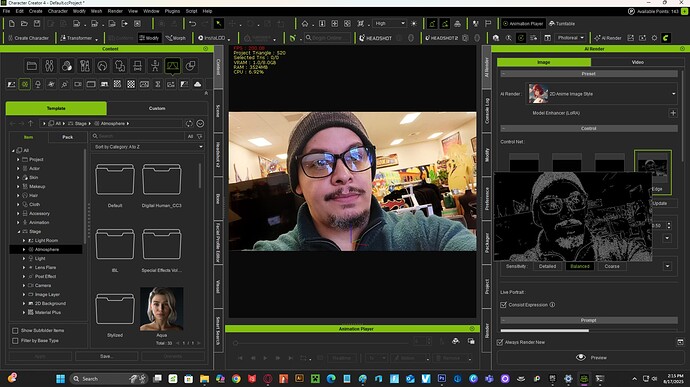This screenshot has width=690, height=387.
Task: Click the Create Character button
Action: click(28, 38)
